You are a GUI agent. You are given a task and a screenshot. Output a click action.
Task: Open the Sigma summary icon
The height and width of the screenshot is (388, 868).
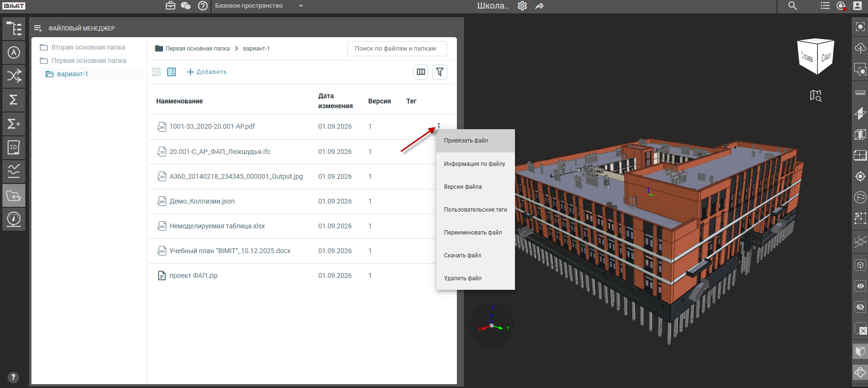coord(14,100)
